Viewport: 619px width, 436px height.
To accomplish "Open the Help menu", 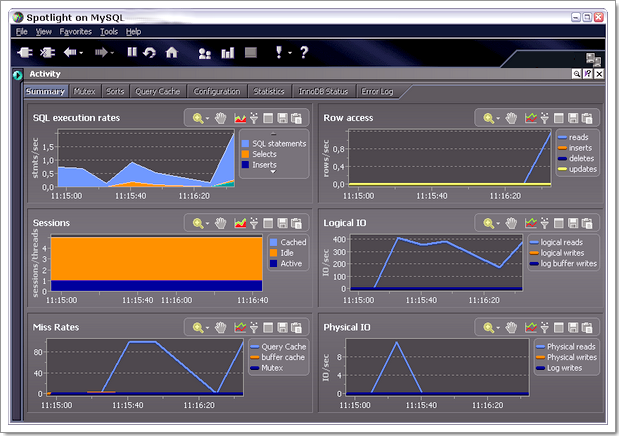I will click(x=133, y=32).
